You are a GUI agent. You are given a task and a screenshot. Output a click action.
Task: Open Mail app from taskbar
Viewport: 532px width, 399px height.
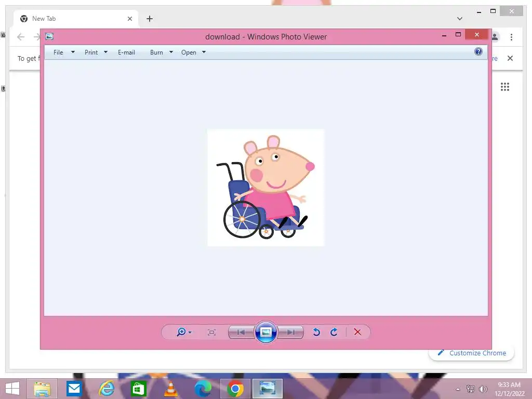pyautogui.click(x=74, y=389)
